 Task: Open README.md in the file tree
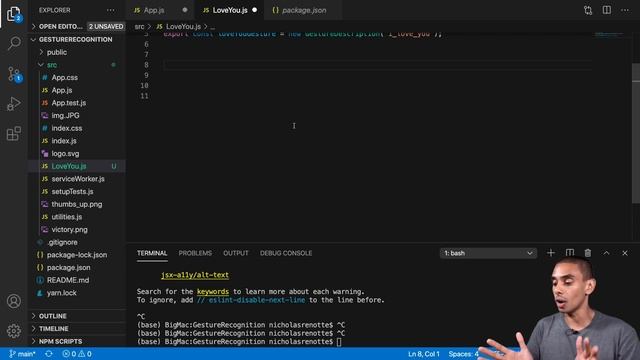coord(68,280)
